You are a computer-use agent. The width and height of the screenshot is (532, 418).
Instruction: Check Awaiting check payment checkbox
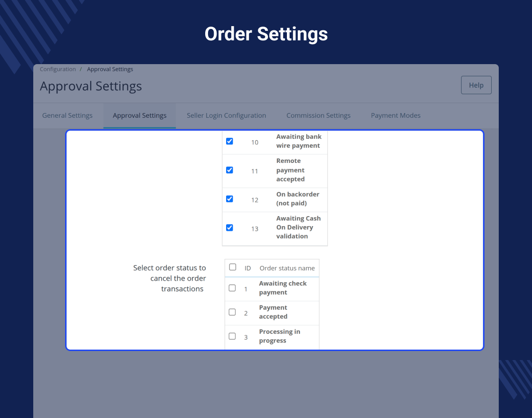click(232, 288)
